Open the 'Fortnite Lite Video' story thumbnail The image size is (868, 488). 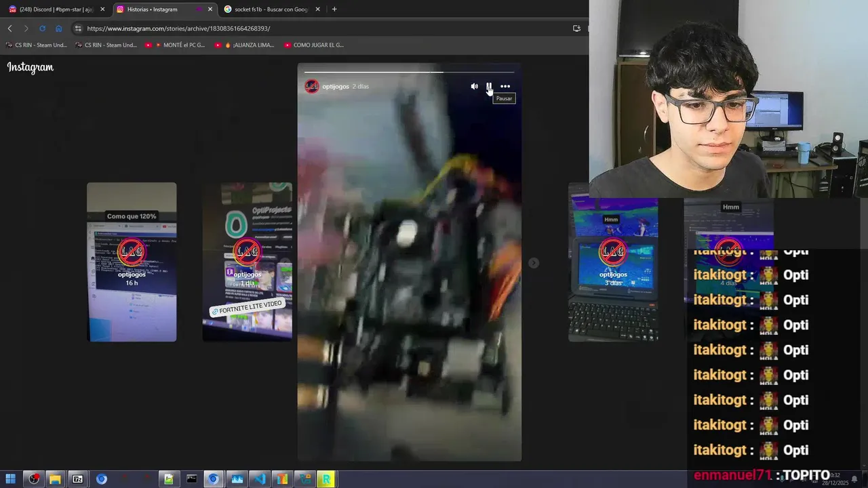pos(248,262)
